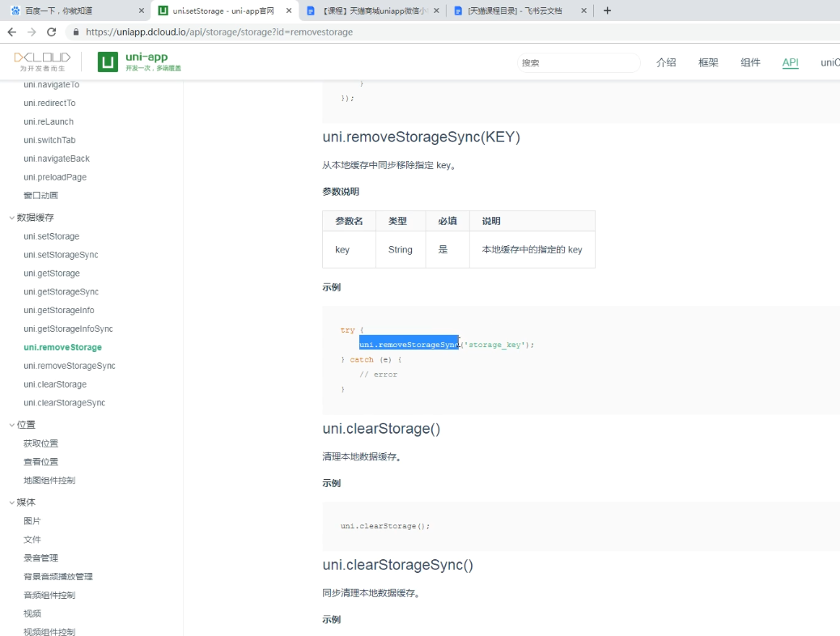Open uni.clearStorage in sidebar

tap(55, 384)
